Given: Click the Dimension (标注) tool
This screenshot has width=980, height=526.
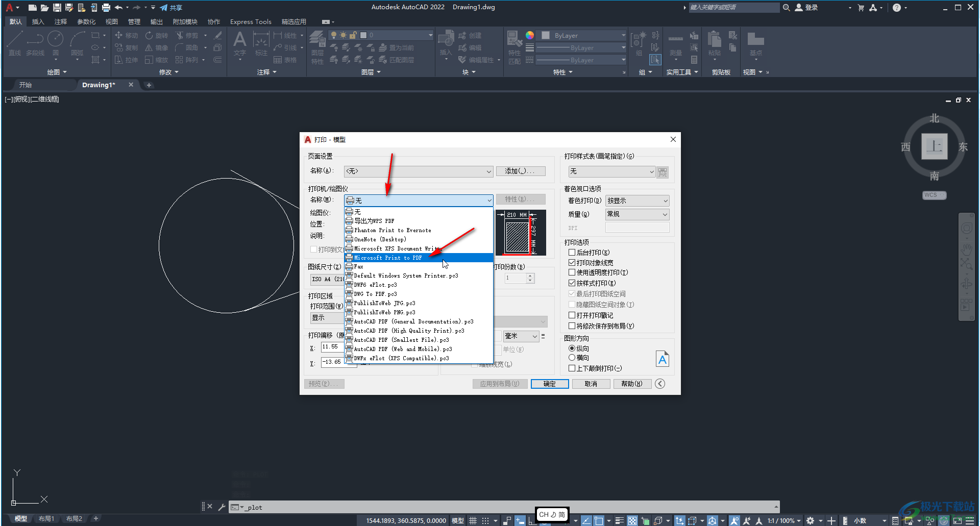Looking at the screenshot, I should [x=261, y=44].
